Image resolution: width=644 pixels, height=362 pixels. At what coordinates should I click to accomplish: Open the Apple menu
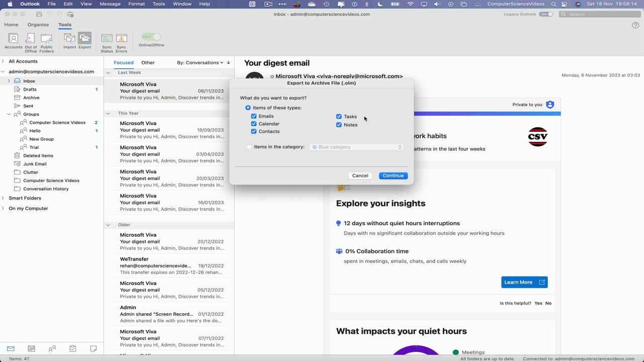click(10, 4)
